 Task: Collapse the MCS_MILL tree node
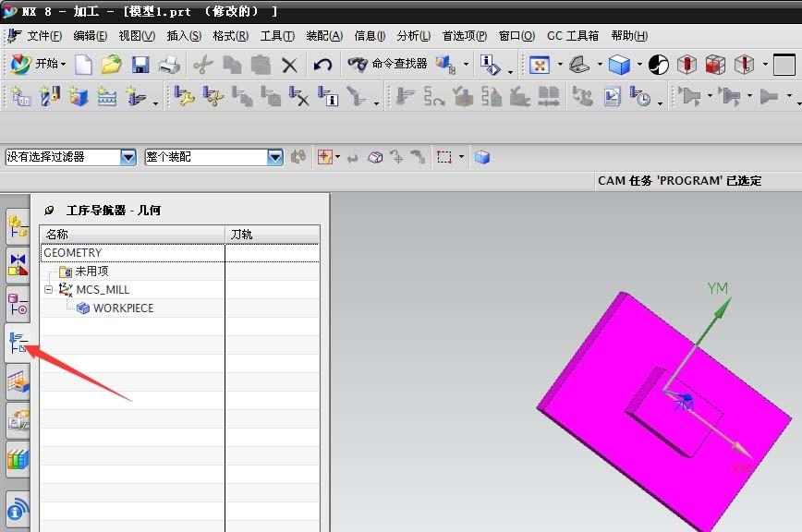[49, 289]
